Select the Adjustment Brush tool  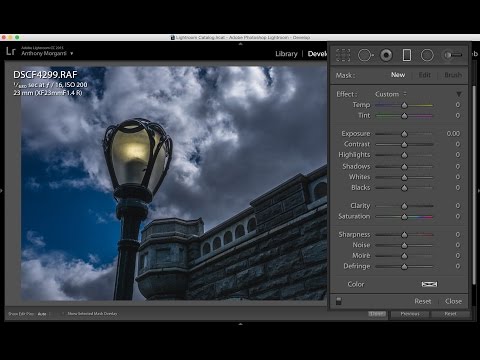[x=452, y=55]
